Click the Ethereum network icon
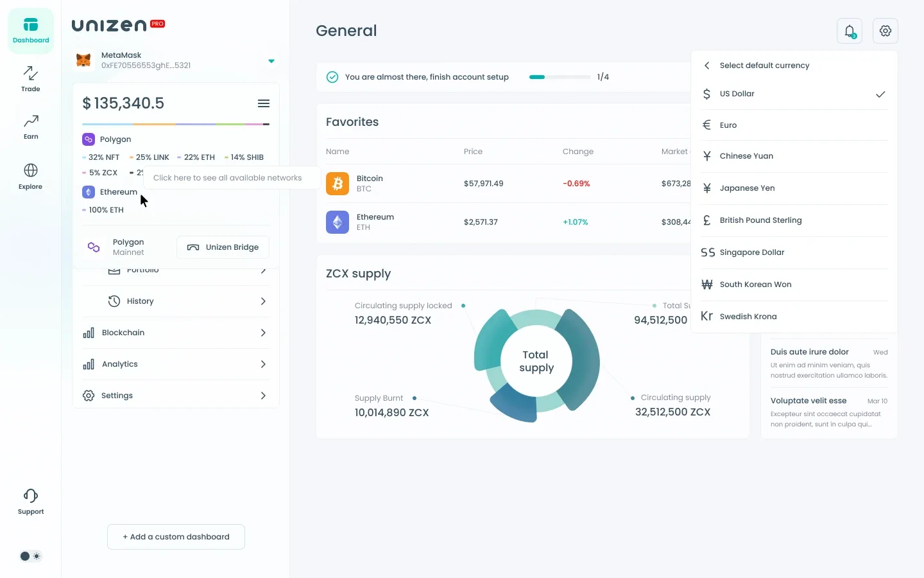The image size is (924, 578). [x=89, y=192]
